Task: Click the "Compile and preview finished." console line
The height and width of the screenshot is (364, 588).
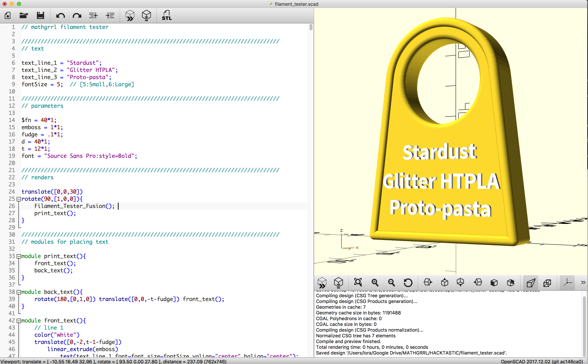Action: click(348, 341)
